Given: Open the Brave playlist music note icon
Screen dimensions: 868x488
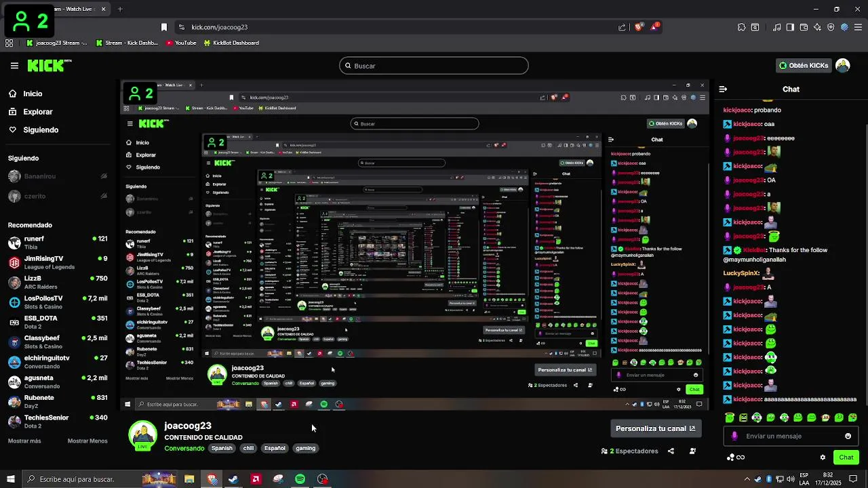Looking at the screenshot, I should (x=776, y=27).
